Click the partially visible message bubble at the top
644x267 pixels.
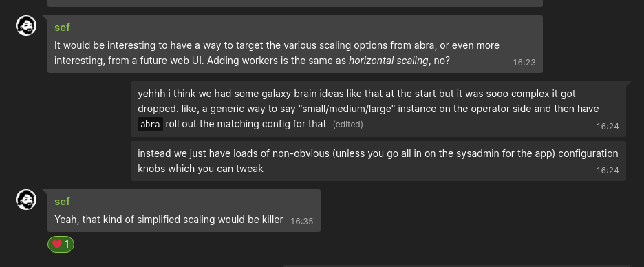[x=295, y=3]
